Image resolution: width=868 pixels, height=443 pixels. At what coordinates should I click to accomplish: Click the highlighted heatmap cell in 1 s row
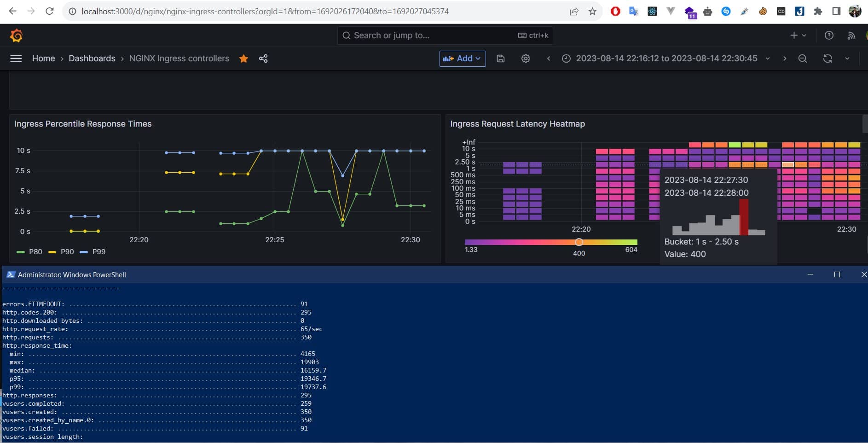788,165
